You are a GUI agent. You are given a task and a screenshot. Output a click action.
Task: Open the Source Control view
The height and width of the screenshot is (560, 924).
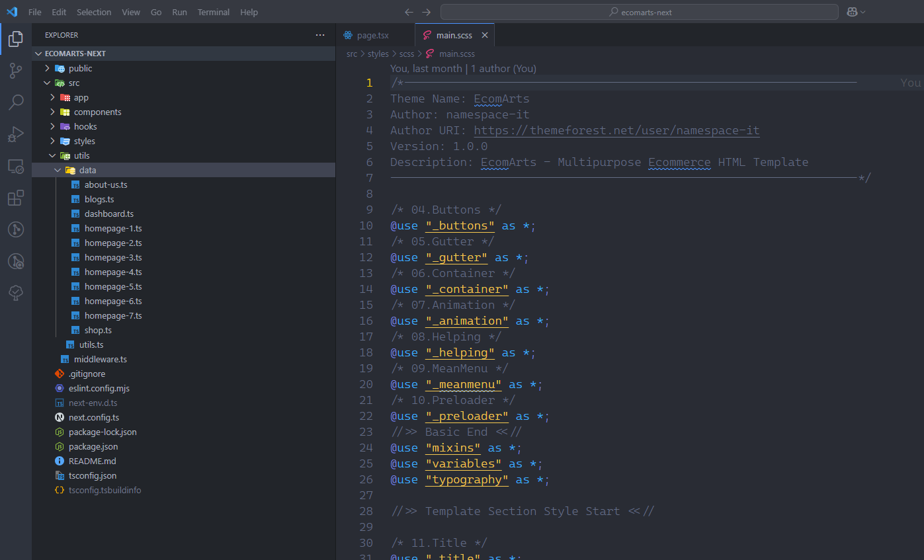point(16,71)
